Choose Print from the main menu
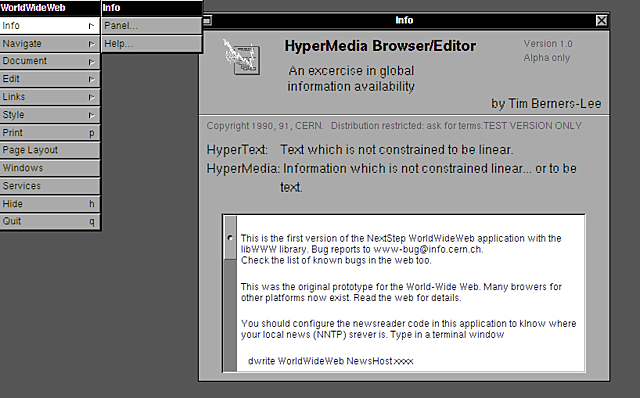 pyautogui.click(x=50, y=133)
